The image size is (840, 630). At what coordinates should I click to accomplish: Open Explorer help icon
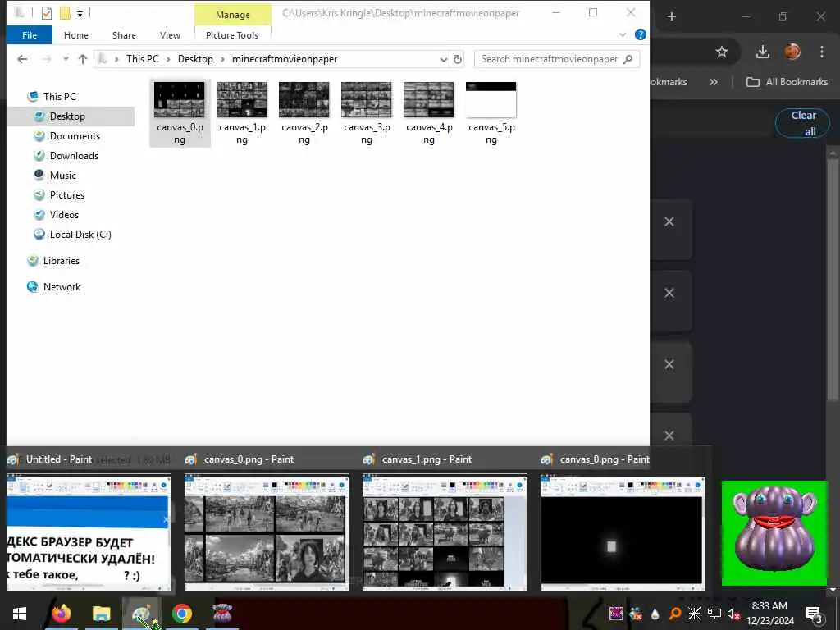coord(640,34)
